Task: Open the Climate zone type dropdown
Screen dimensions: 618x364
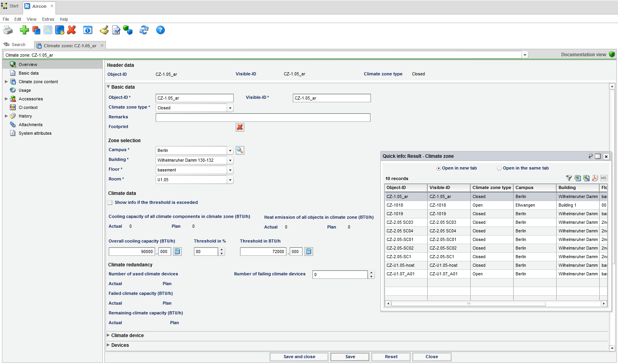Action: point(230,108)
